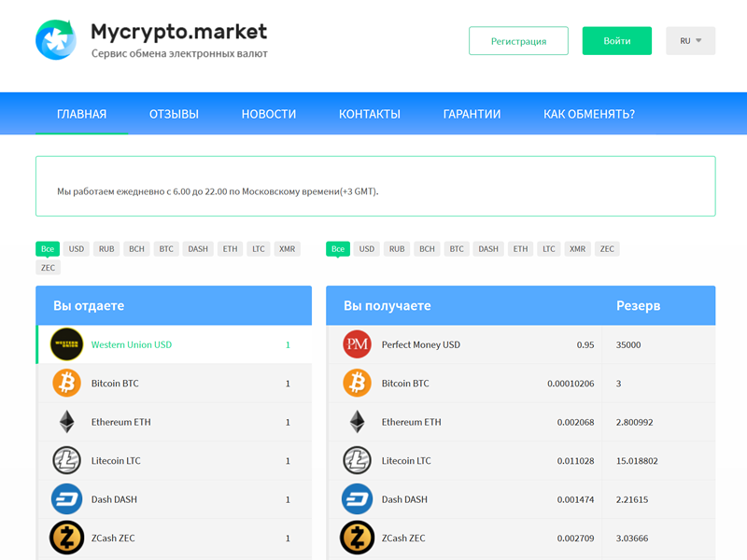Filter give list by USD

(77, 248)
